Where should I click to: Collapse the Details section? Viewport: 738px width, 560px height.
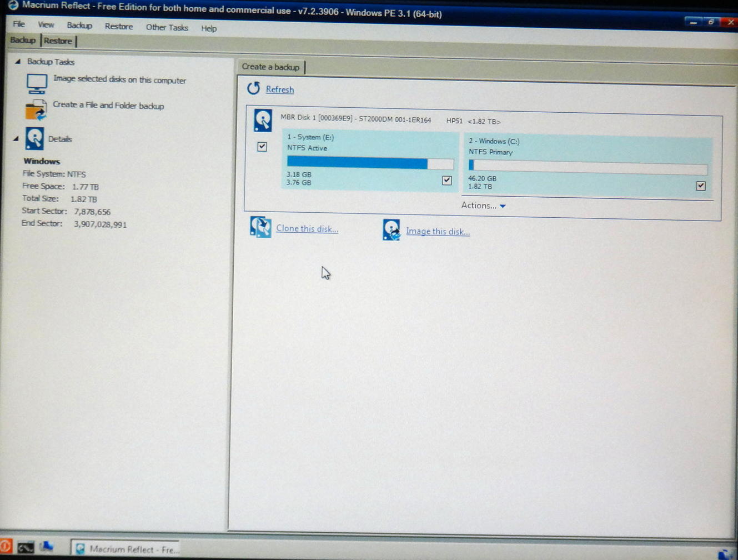[16, 138]
